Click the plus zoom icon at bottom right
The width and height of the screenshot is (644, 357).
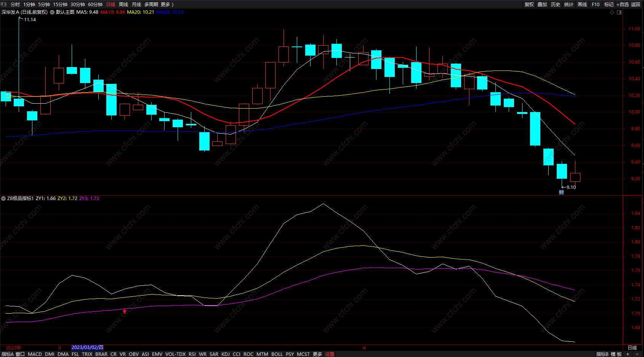628,354
